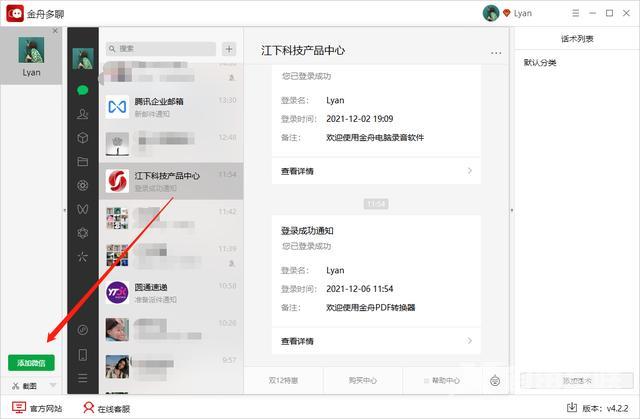Collapse the left account panel handle
640x419 pixels.
64,210
